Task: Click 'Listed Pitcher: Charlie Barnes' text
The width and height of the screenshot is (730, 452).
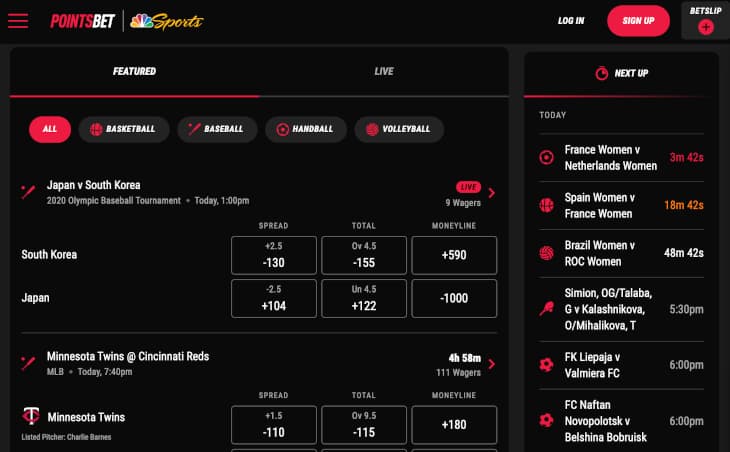Action: pos(66,437)
